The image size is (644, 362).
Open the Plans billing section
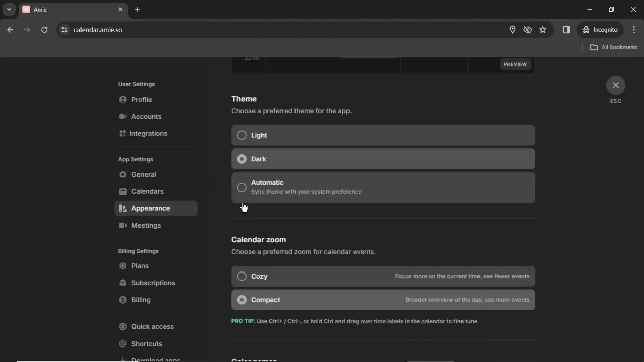tap(140, 266)
